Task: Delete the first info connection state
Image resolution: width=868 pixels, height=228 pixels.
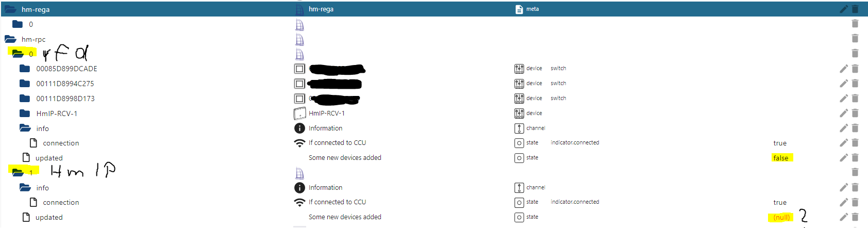Action: tap(855, 143)
